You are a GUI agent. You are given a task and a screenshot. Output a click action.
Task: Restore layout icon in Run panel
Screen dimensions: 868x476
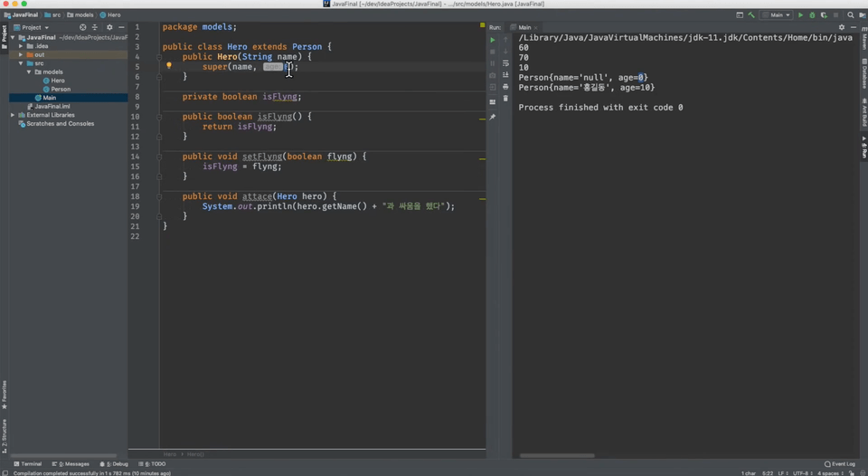(492, 102)
